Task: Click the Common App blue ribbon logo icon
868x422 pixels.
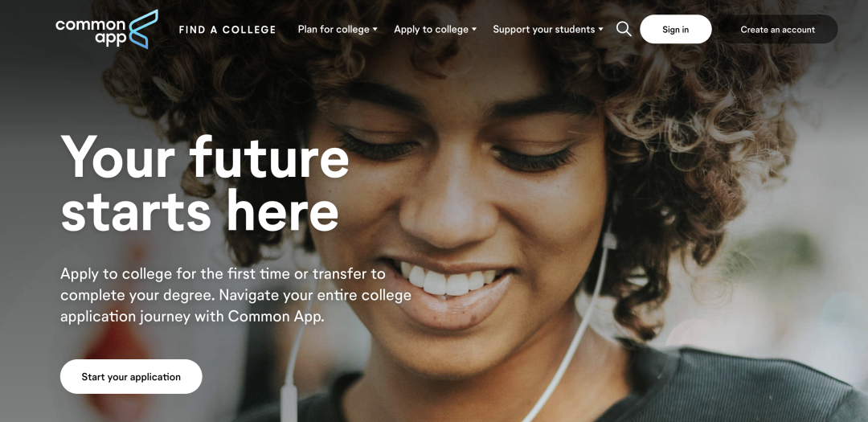Action: (143, 29)
